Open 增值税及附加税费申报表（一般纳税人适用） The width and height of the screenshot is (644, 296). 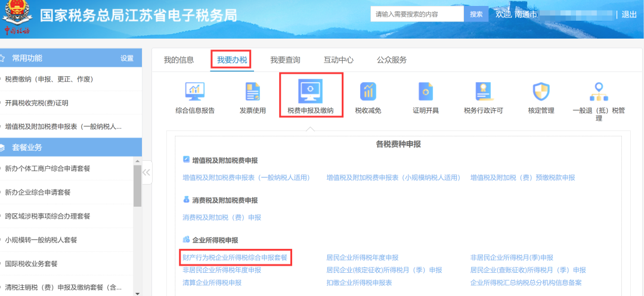246,177
